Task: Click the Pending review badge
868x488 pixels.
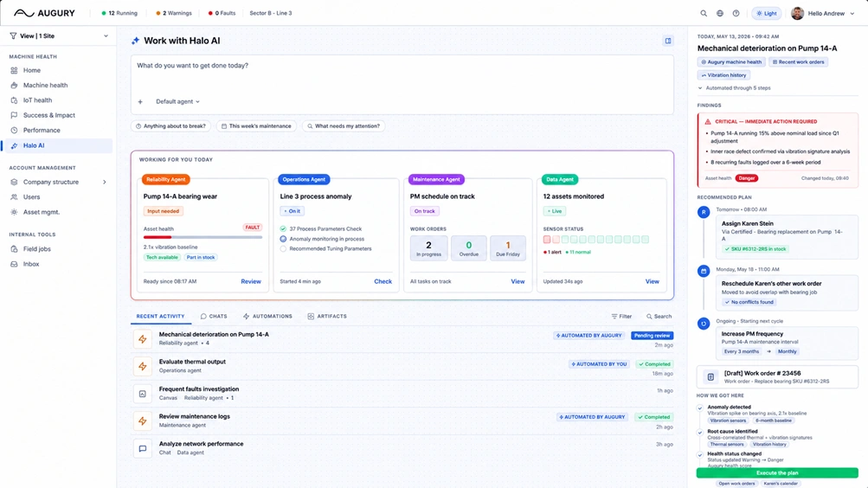Action: tap(653, 336)
